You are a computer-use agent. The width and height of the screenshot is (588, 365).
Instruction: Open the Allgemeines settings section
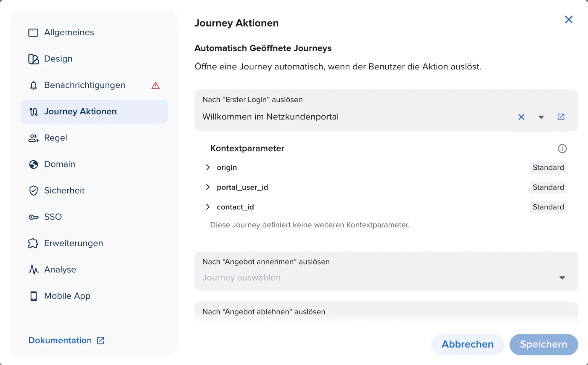[x=94, y=32]
